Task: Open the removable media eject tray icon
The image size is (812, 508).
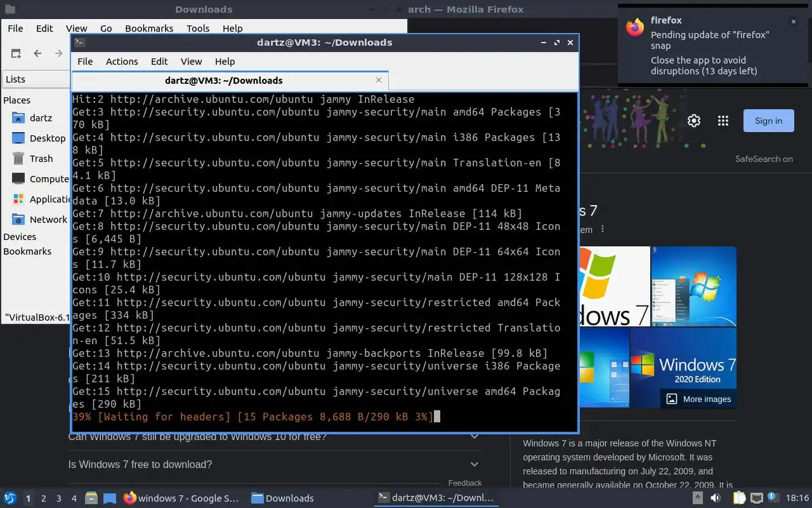Action: [x=698, y=498]
